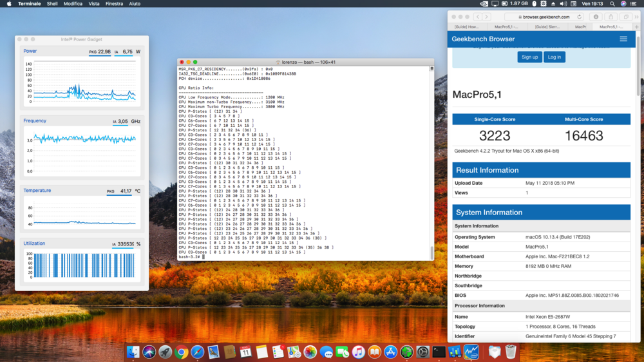Open Intel Power Gadget in the Dock

(471, 352)
